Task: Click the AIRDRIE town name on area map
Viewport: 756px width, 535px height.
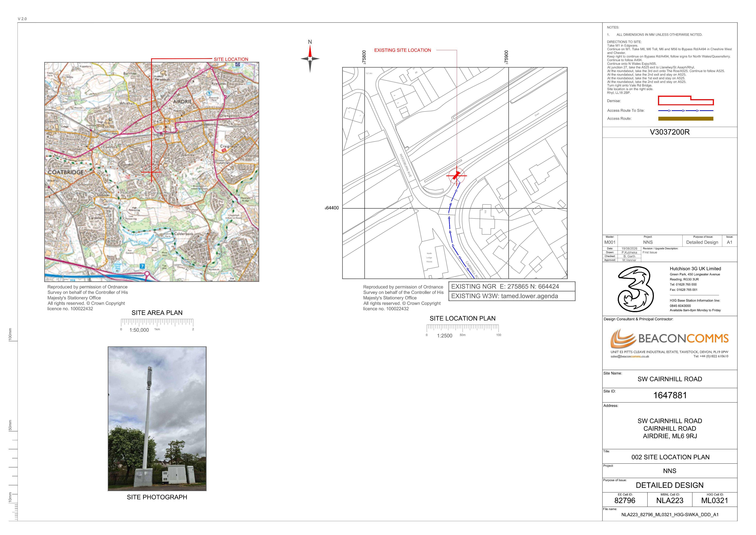Action: tap(182, 101)
